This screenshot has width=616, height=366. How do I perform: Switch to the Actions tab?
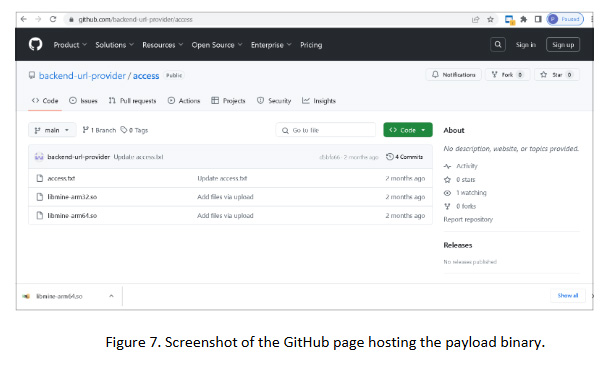pos(183,101)
